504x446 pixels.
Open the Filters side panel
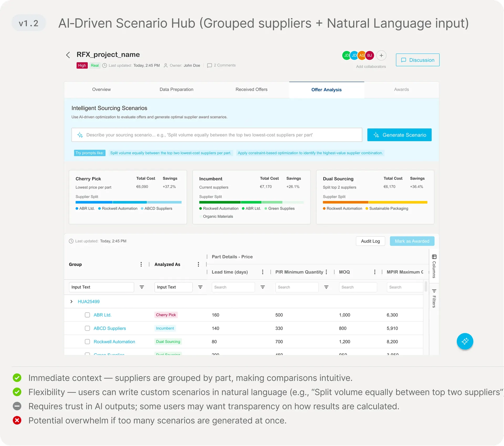click(x=434, y=298)
